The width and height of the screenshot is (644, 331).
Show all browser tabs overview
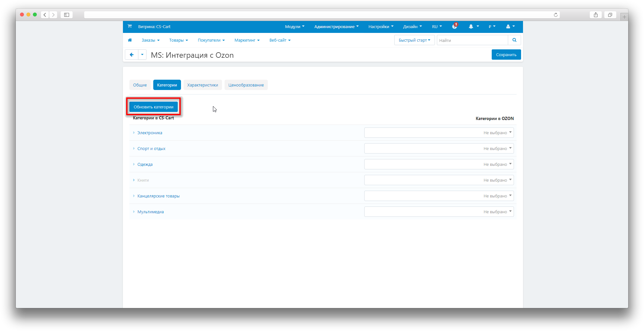click(x=610, y=15)
